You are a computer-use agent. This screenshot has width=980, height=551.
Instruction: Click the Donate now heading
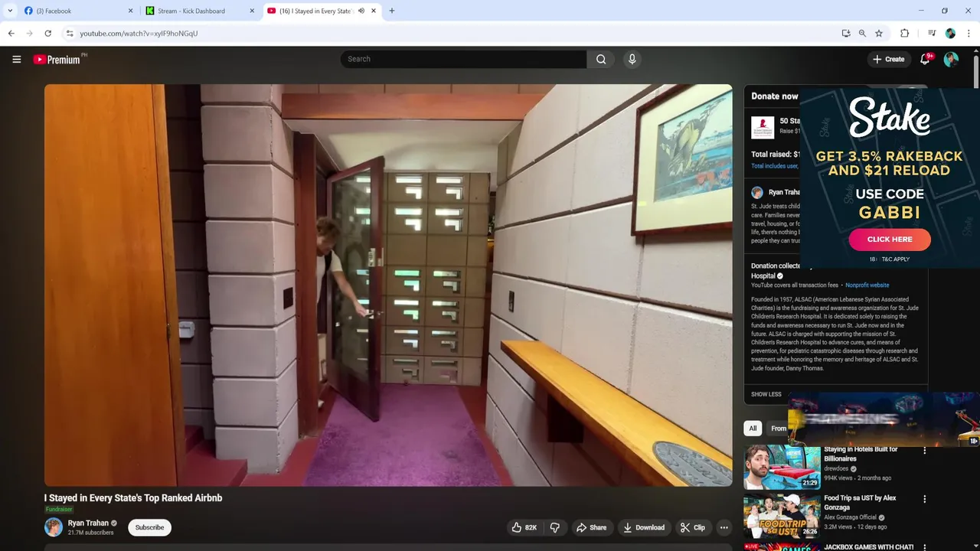774,96
